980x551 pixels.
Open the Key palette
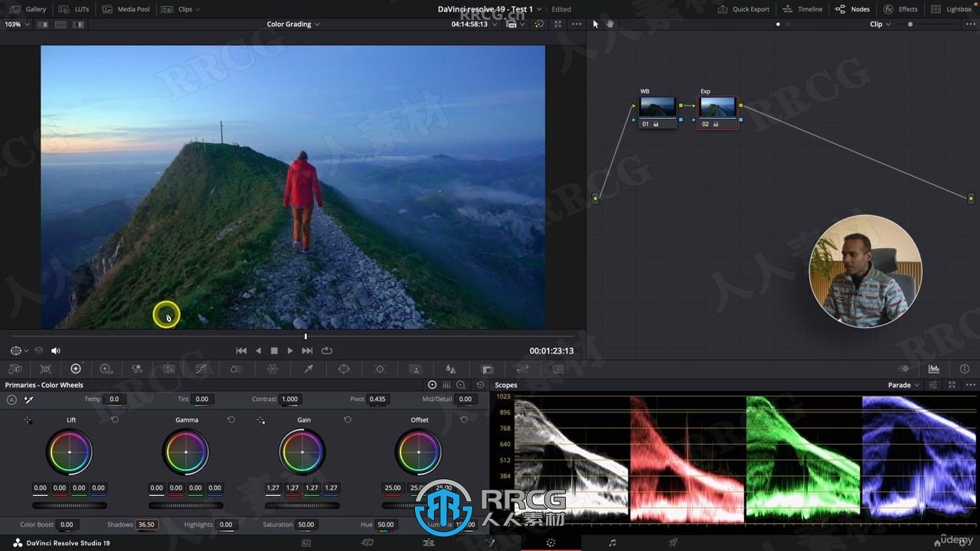click(487, 369)
